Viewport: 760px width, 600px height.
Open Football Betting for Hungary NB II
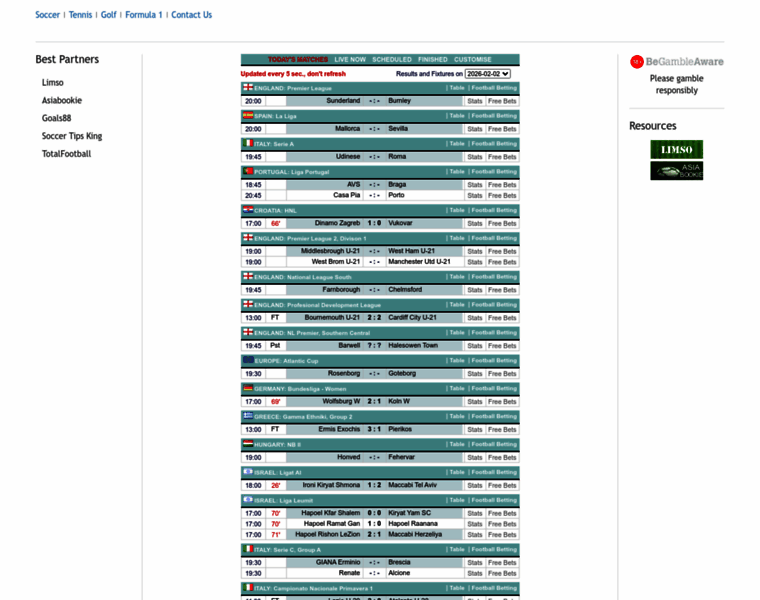coord(494,444)
